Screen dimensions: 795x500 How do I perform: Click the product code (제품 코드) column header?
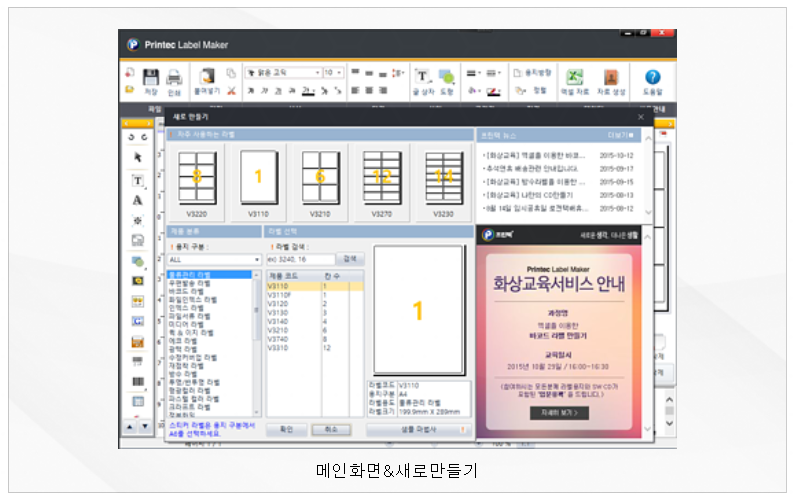click(294, 276)
